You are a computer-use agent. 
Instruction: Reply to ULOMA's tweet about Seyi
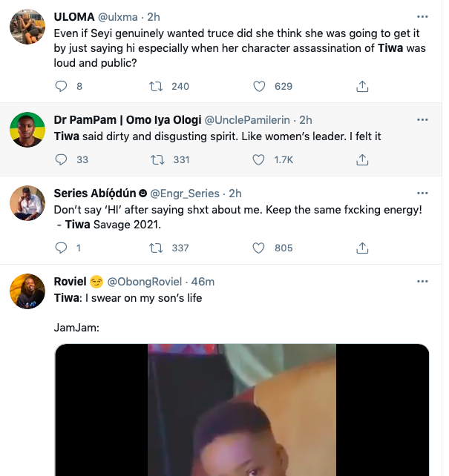tap(62, 87)
